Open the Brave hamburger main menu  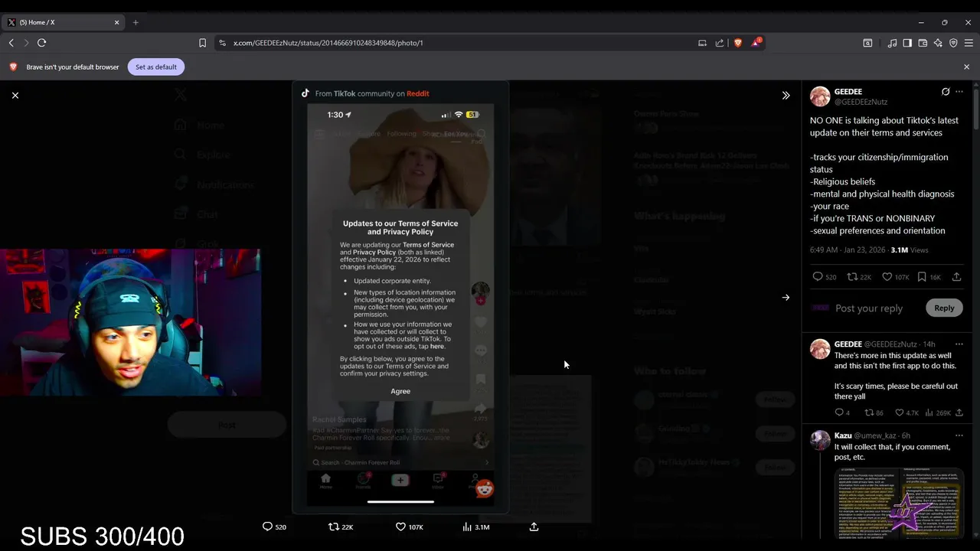[969, 43]
